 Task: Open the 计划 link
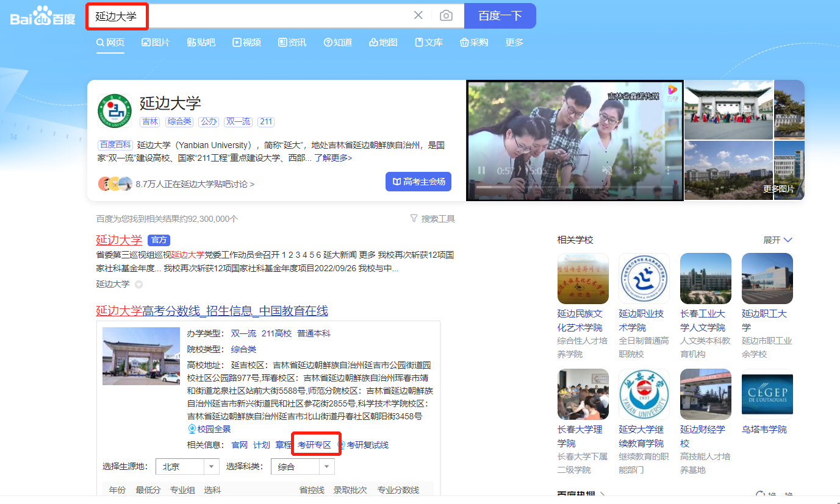point(262,445)
